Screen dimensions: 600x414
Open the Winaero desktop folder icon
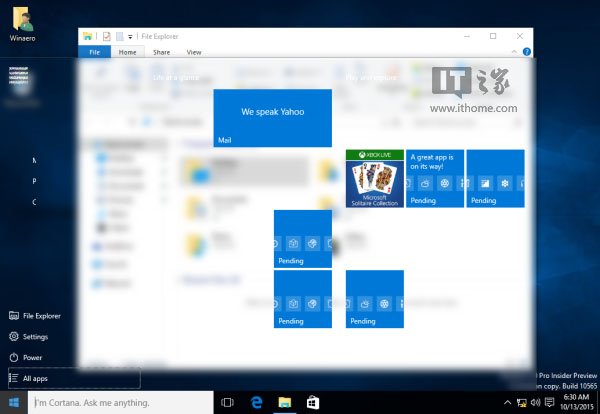[21, 18]
